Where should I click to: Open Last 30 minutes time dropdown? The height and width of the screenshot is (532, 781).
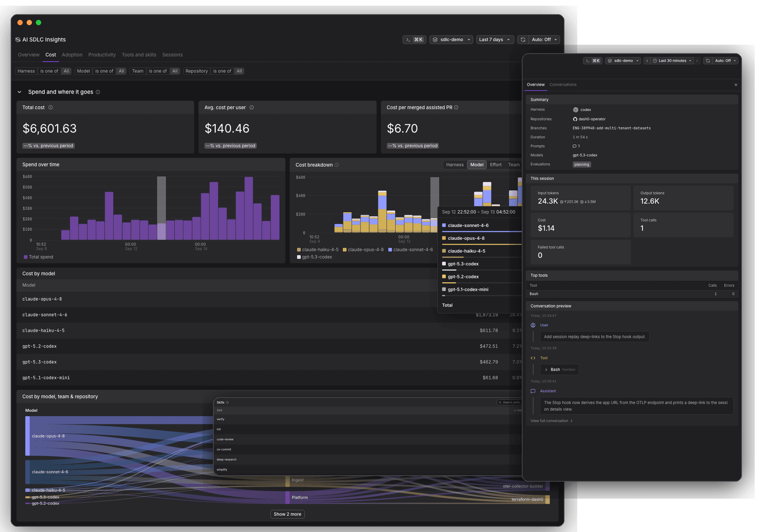click(672, 61)
